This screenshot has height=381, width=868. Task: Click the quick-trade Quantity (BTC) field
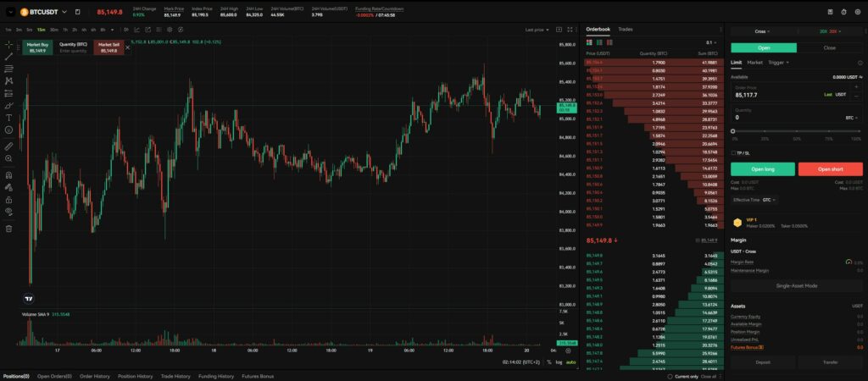click(x=73, y=47)
